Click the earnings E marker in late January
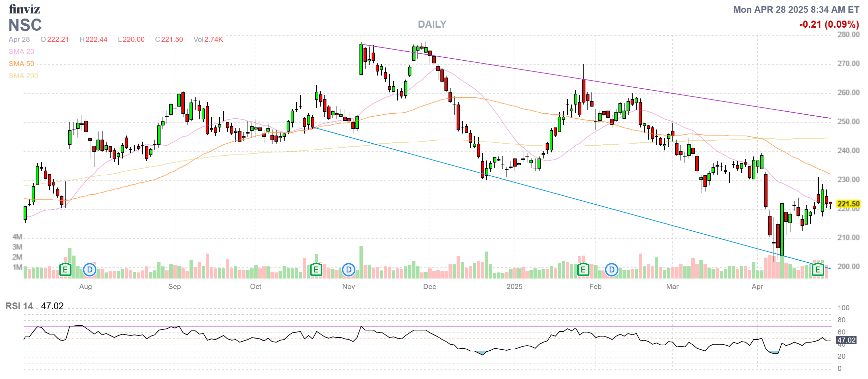The height and width of the screenshot is (379, 868). click(x=583, y=269)
